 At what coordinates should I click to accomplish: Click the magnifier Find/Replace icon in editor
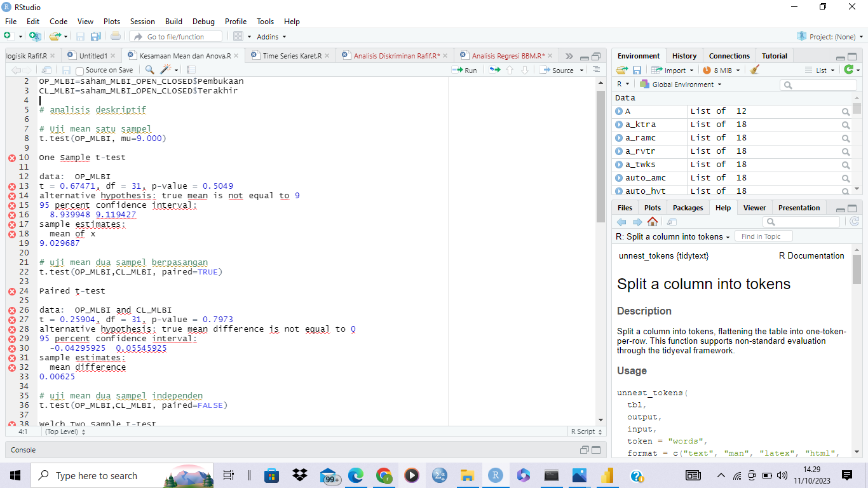[x=149, y=70]
